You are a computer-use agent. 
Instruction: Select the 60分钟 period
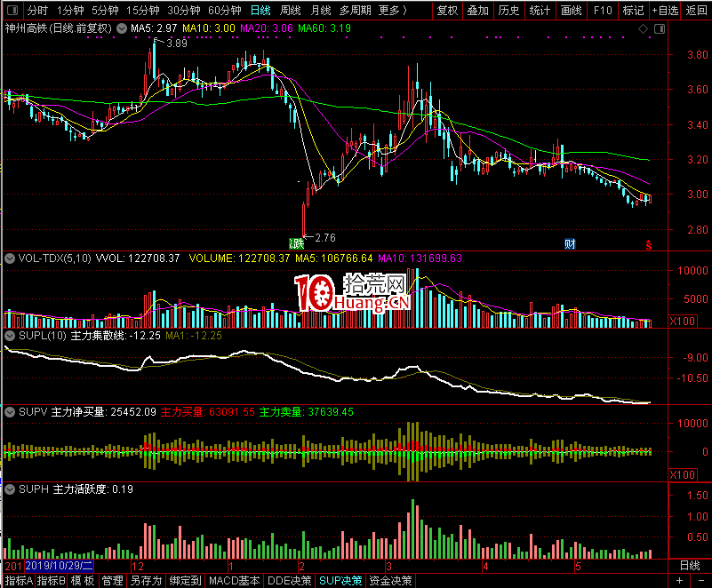click(224, 10)
